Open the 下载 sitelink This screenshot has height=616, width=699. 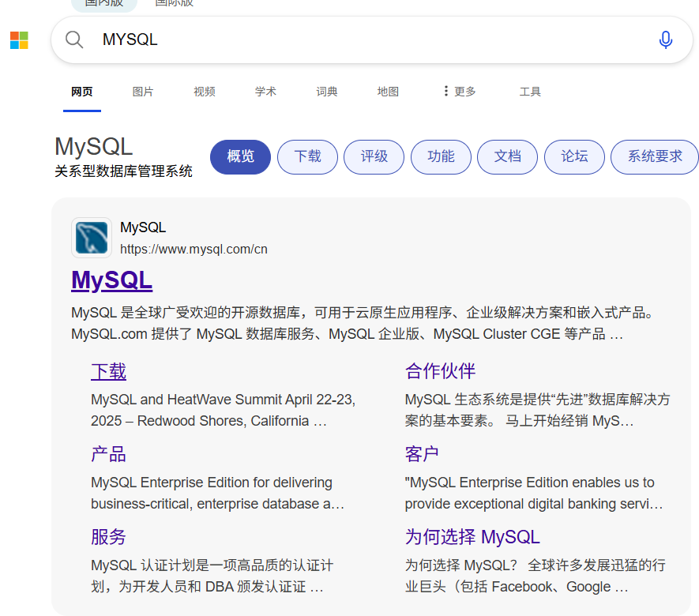click(x=109, y=371)
